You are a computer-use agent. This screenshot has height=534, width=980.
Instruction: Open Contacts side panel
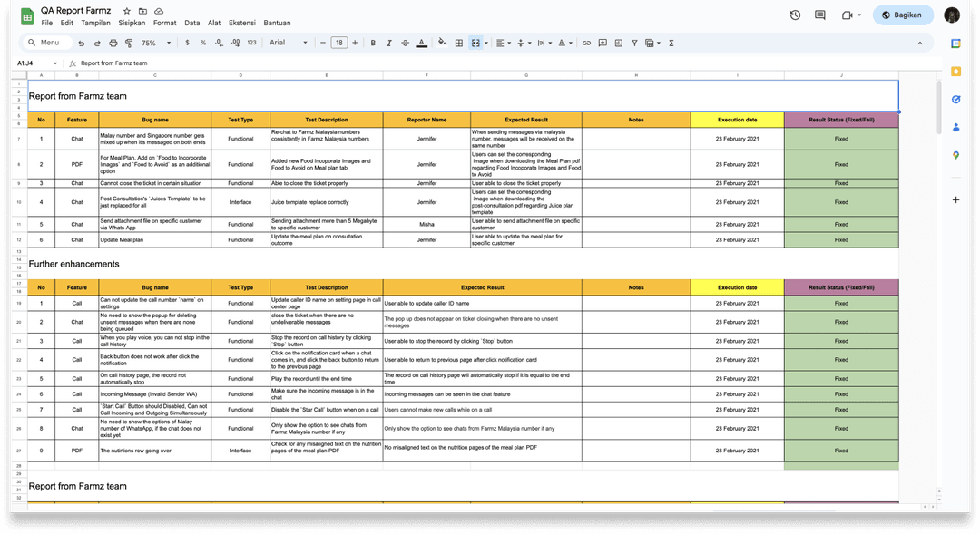point(955,128)
